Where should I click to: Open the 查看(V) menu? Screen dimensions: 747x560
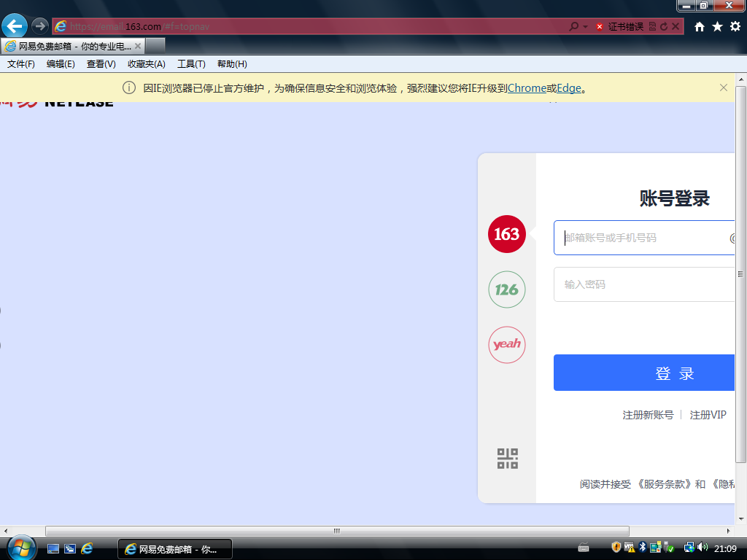[101, 64]
